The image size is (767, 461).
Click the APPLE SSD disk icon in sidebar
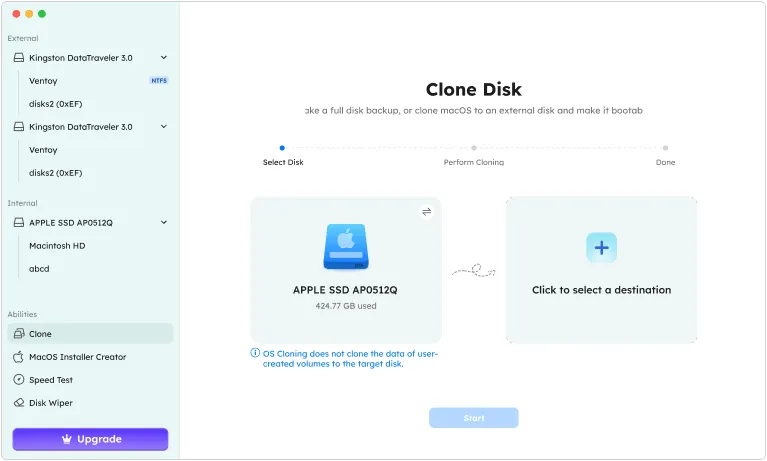(x=19, y=223)
